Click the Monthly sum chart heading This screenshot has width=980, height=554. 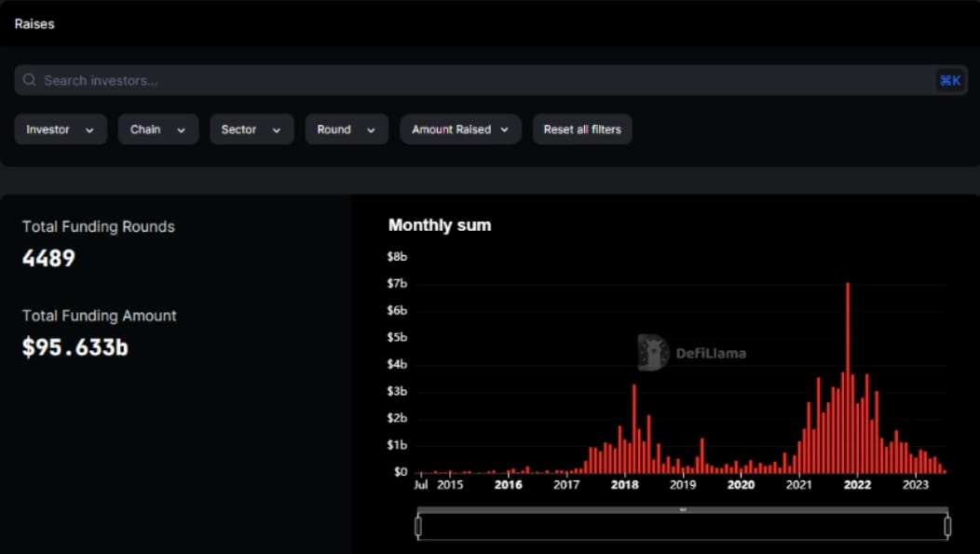pyautogui.click(x=440, y=224)
